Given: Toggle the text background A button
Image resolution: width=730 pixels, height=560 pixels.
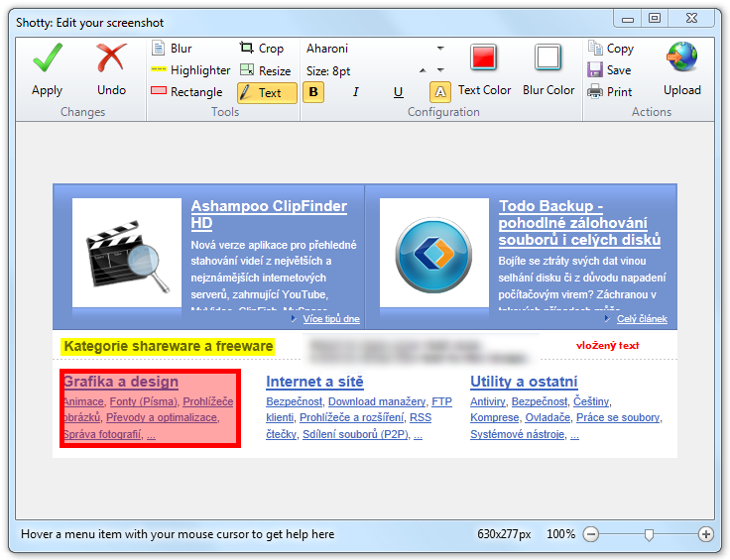Looking at the screenshot, I should 440,92.
